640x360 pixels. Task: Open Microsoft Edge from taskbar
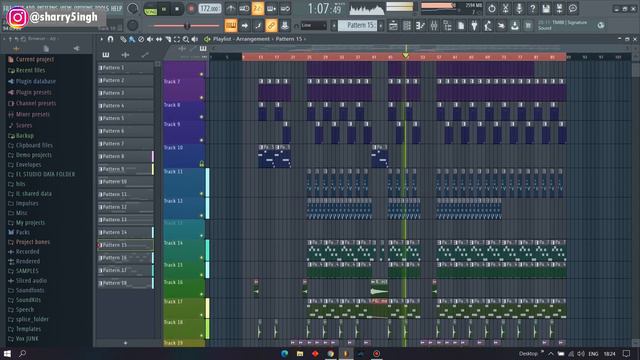click(284, 353)
